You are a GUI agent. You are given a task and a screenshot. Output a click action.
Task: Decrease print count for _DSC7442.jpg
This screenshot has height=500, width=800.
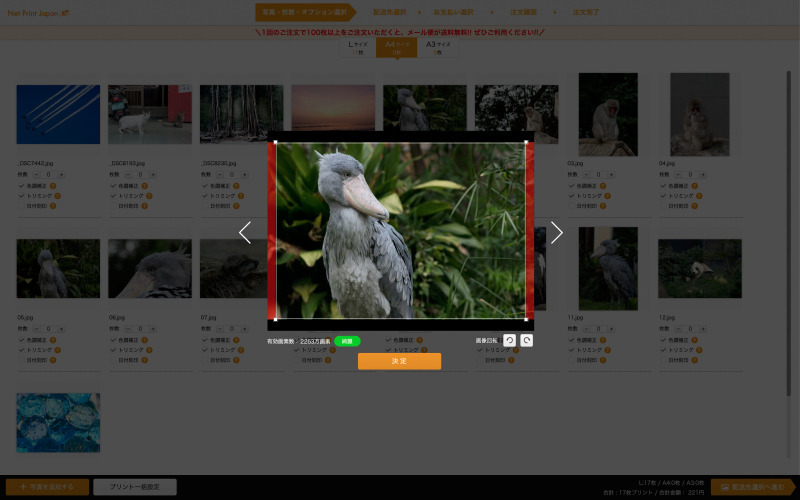[36, 174]
